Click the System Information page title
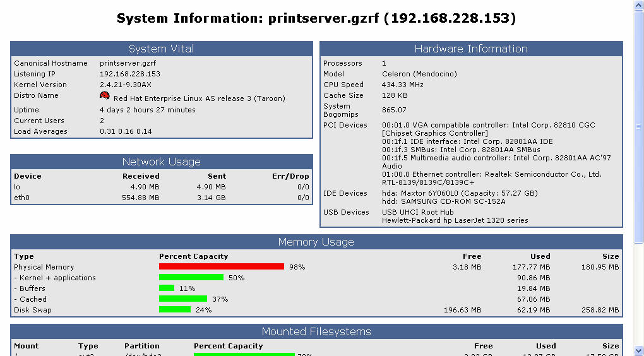Screen dimensions: 644x356 tap(316, 19)
